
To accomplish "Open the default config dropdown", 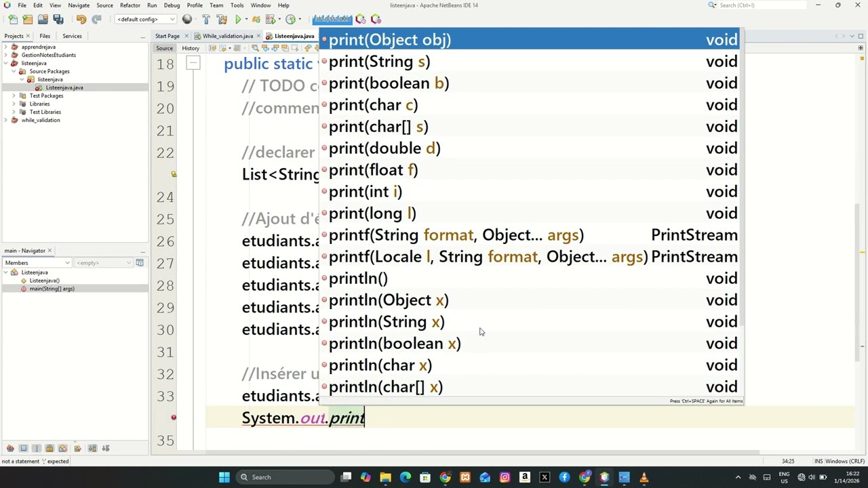I will 146,19.
